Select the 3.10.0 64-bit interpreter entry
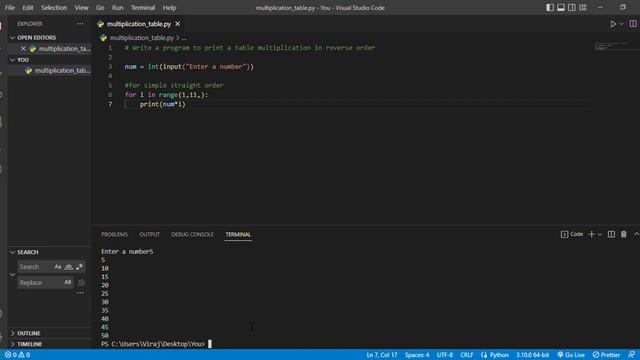This screenshot has width=640, height=360. point(532,355)
